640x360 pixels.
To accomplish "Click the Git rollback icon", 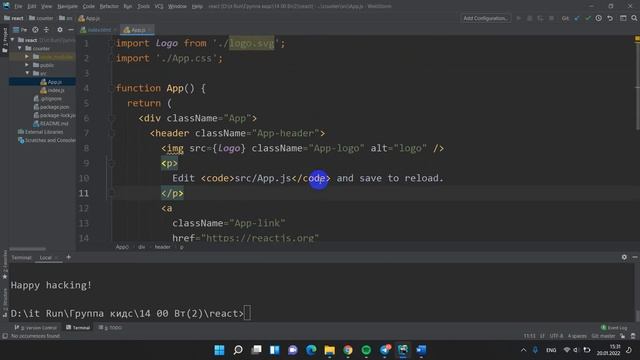I will (x=610, y=18).
